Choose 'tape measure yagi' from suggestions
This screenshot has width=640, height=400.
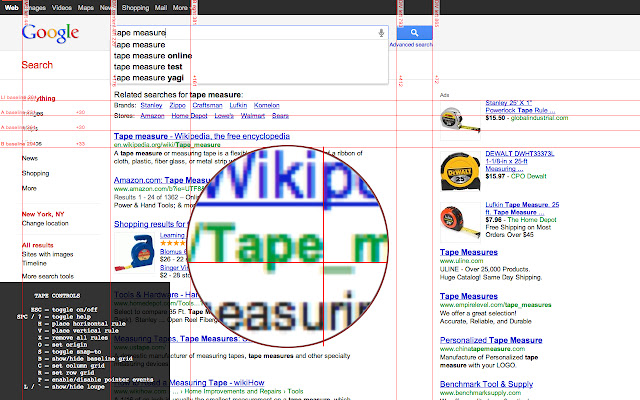148,77
